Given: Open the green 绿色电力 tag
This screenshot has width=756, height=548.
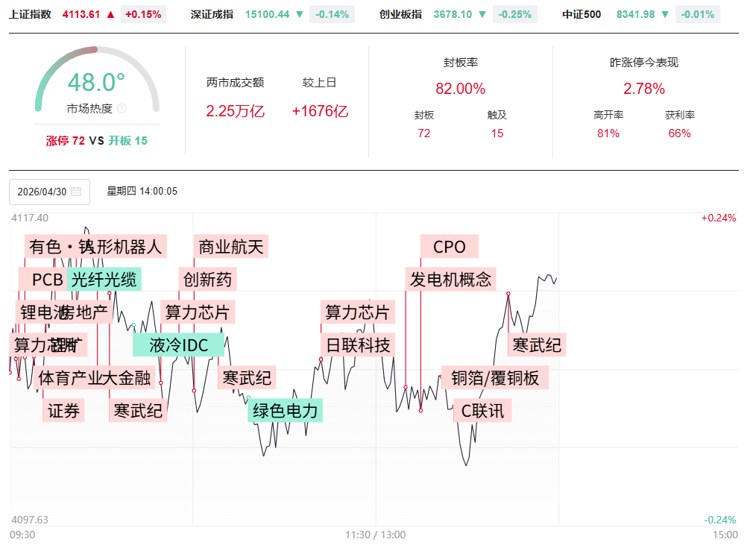Looking at the screenshot, I should point(286,411).
